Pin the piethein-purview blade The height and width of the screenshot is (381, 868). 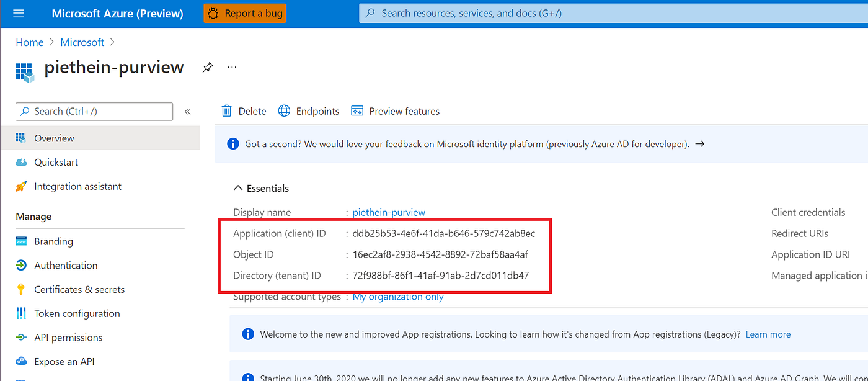click(x=208, y=67)
